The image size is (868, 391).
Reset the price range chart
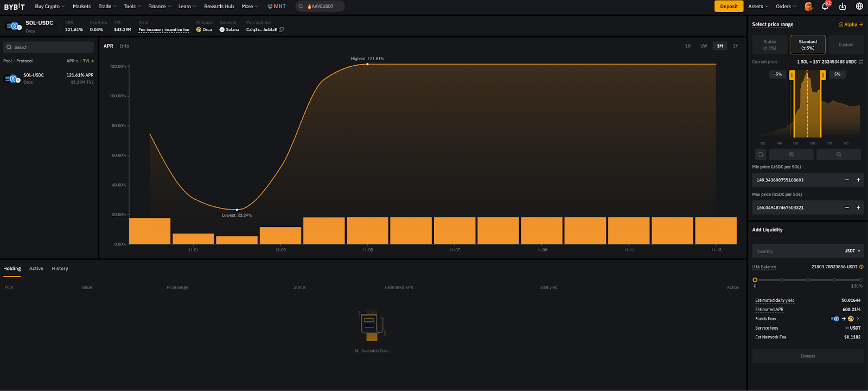(761, 155)
